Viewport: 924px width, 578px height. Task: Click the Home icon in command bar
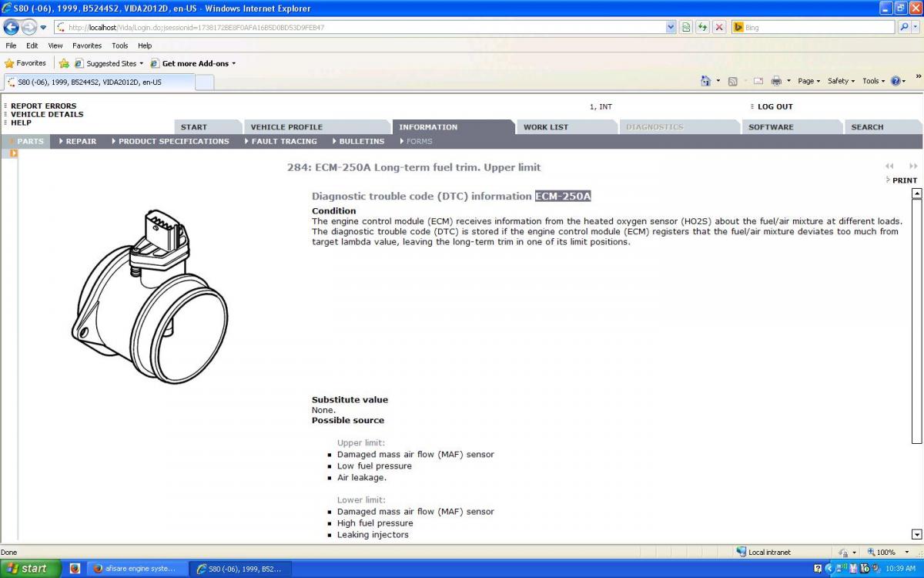[705, 81]
